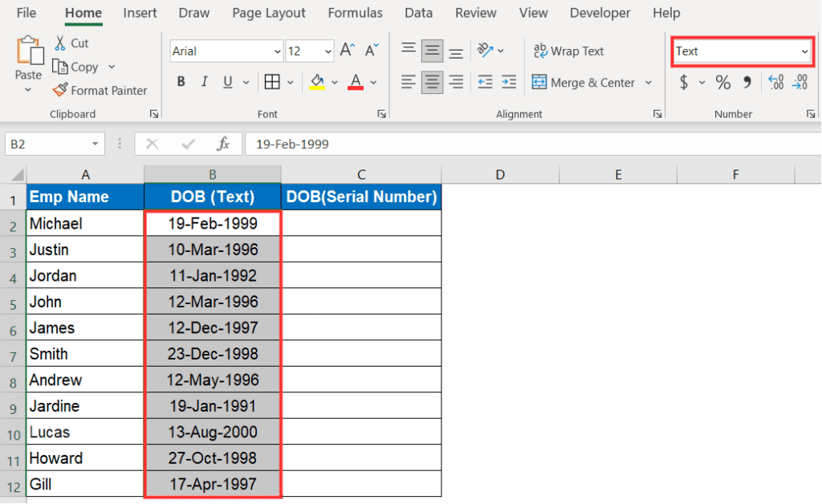Switch to the Formulas ribbon tab
The width and height of the screenshot is (822, 504).
[x=355, y=13]
